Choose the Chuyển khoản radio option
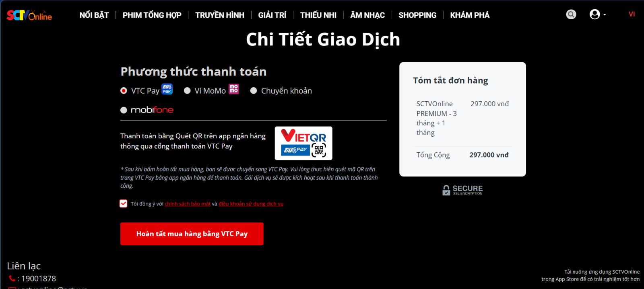This screenshot has height=289, width=644. click(254, 91)
